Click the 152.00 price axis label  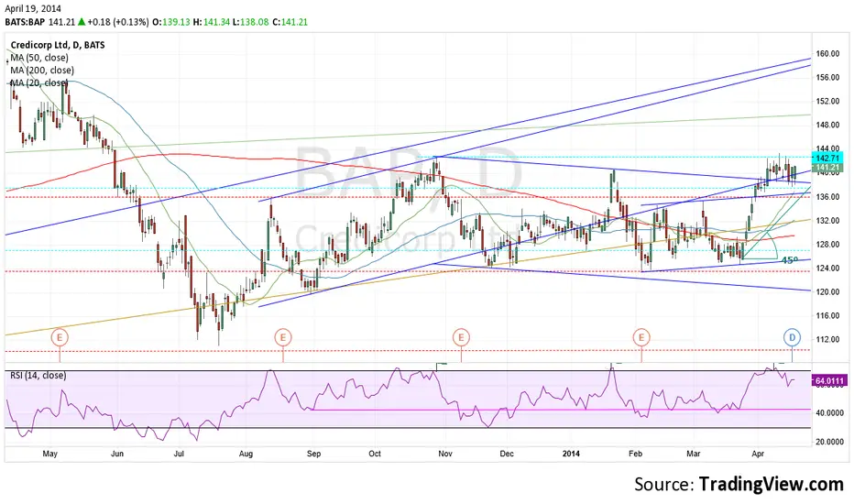(x=827, y=102)
